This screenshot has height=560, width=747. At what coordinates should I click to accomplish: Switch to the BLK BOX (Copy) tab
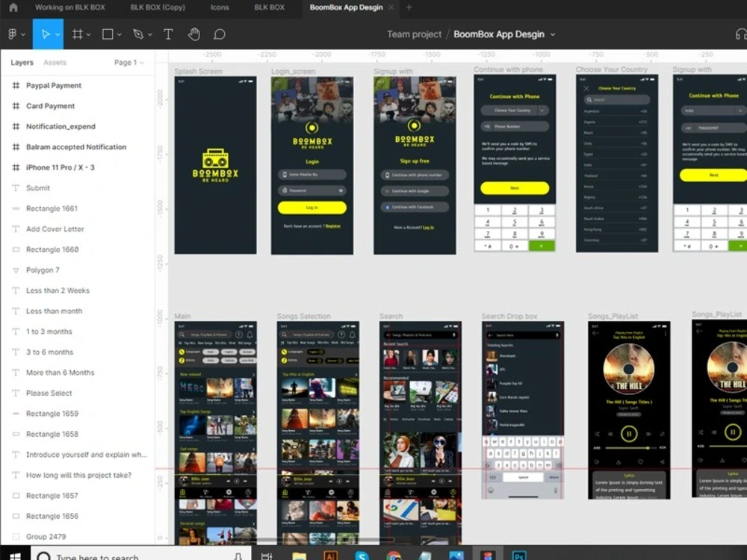point(158,7)
